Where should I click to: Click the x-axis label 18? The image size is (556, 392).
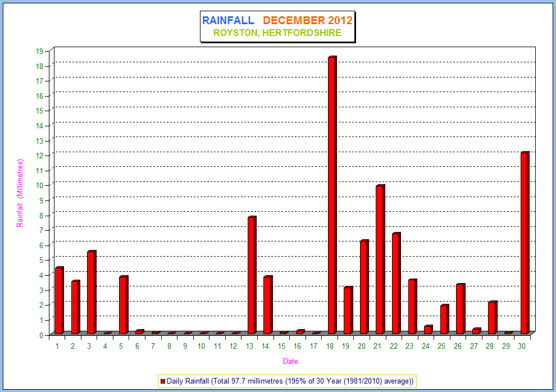(330, 347)
